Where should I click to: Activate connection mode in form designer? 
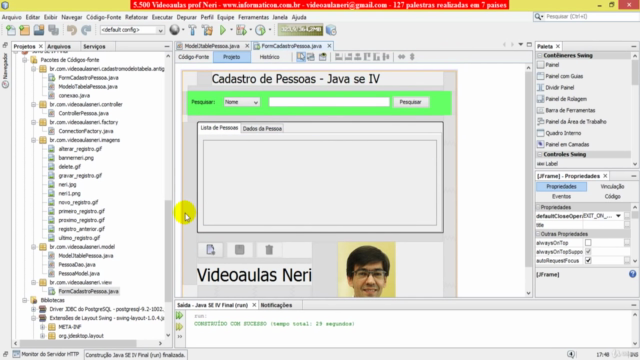(311, 57)
